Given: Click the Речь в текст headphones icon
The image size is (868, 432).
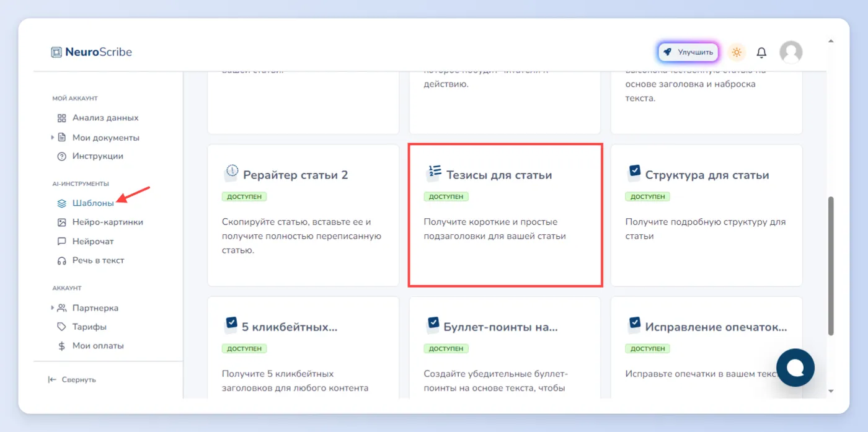Looking at the screenshot, I should click(x=61, y=260).
